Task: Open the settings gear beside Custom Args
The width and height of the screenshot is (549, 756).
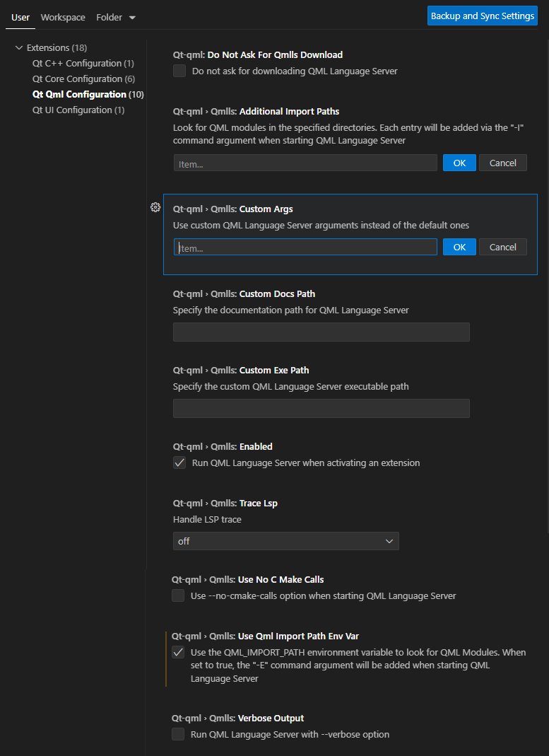Action: click(155, 207)
